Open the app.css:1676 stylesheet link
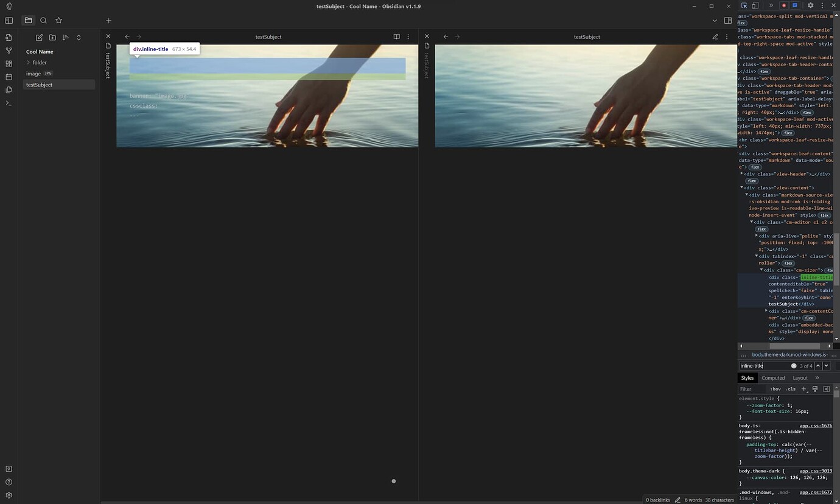Screen dimensions: 840x504 [817, 425]
